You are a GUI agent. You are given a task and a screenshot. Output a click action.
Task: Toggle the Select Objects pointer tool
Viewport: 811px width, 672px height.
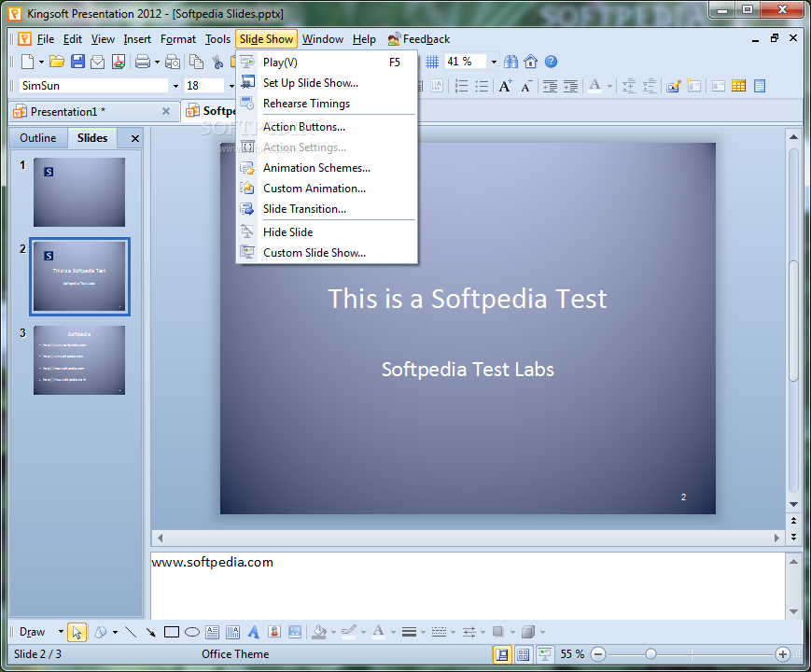point(77,632)
